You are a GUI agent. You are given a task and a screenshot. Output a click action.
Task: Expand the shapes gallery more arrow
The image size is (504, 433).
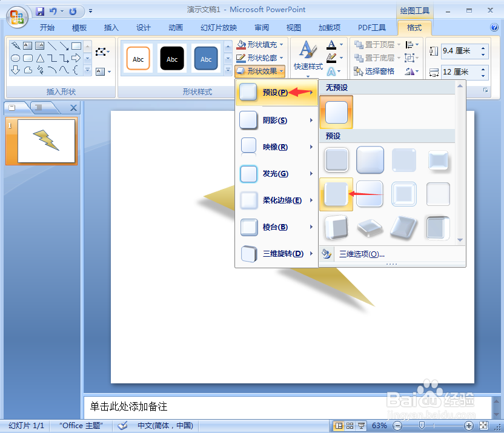pos(87,70)
